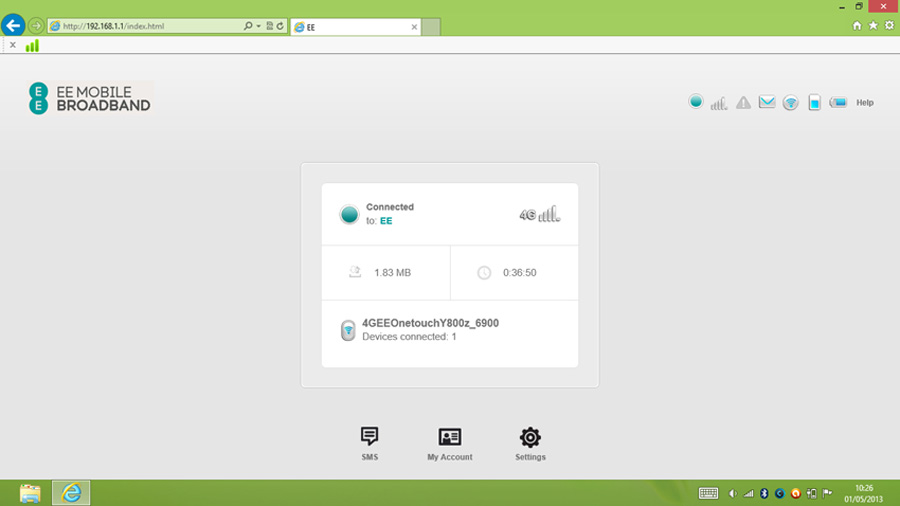
Task: Click the 1.83 MB data usage value
Action: click(x=393, y=273)
